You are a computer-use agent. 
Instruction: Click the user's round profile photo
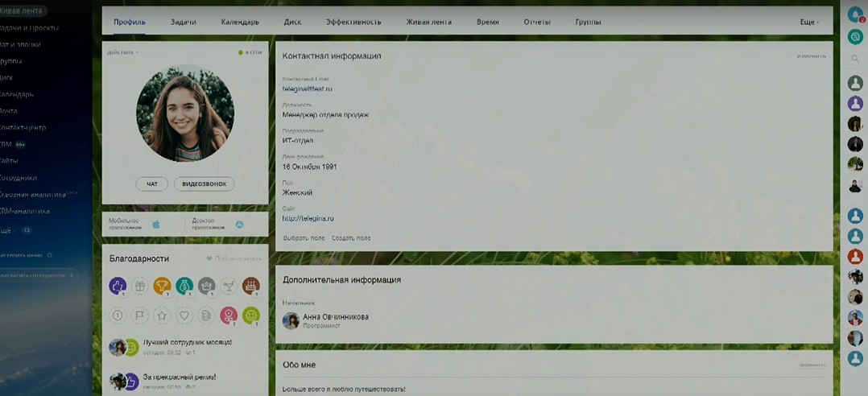(x=185, y=113)
